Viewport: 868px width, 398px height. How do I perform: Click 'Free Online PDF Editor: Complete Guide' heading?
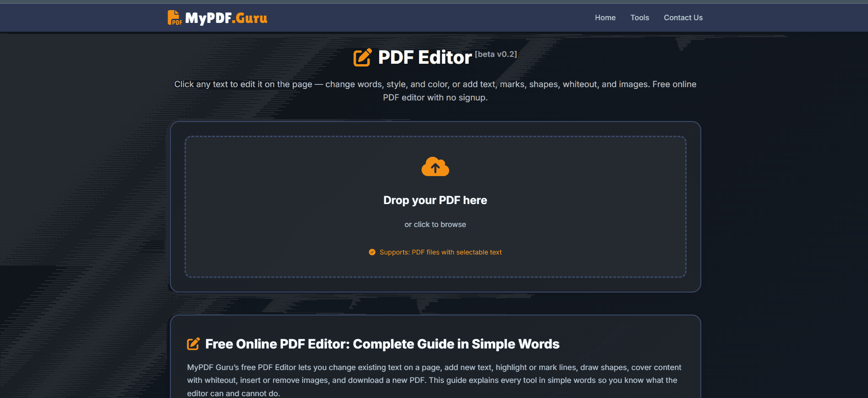[x=382, y=344]
